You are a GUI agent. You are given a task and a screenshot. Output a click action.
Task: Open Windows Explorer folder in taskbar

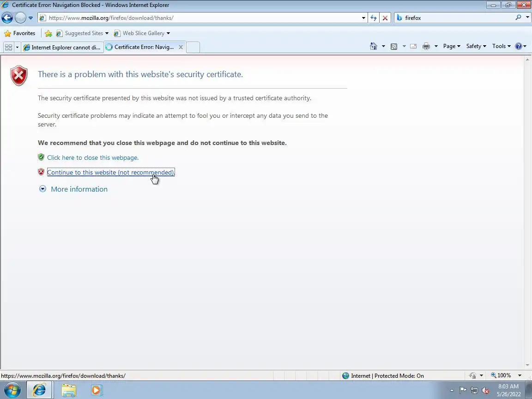(68, 390)
